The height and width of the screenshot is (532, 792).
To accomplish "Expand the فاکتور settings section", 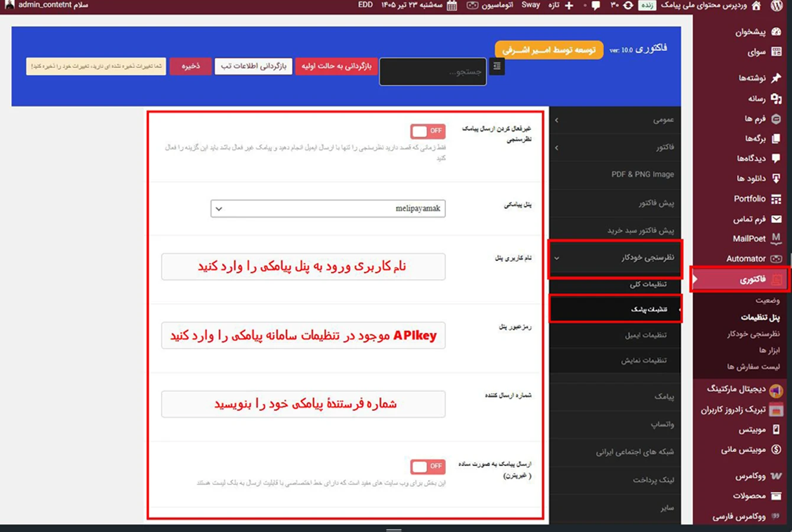I will click(x=615, y=147).
